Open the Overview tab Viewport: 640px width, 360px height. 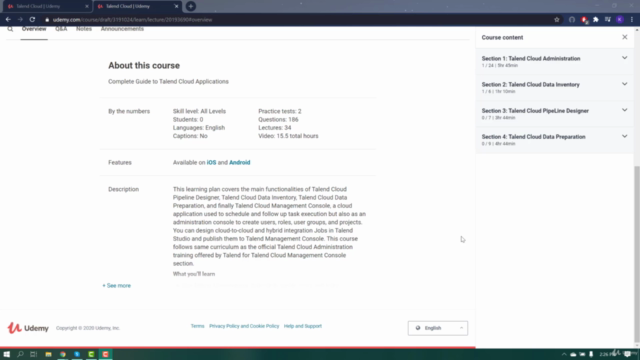[34, 29]
